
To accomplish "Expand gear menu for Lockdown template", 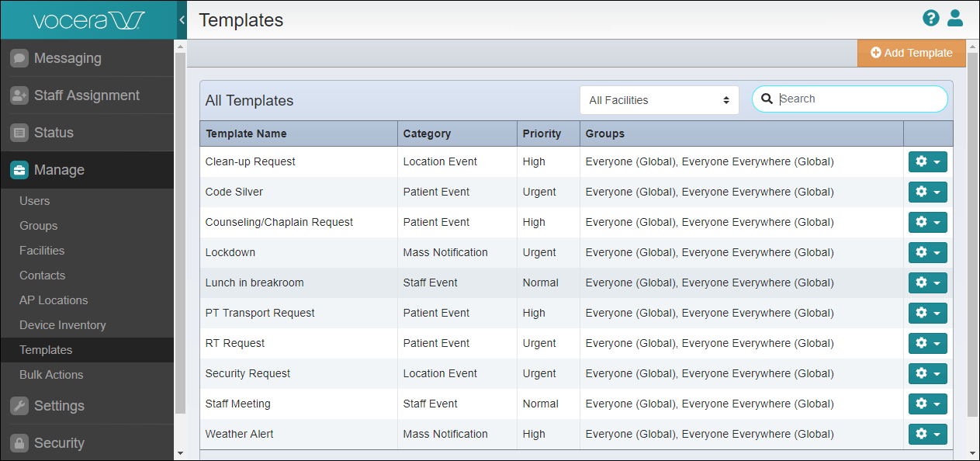I will [927, 252].
